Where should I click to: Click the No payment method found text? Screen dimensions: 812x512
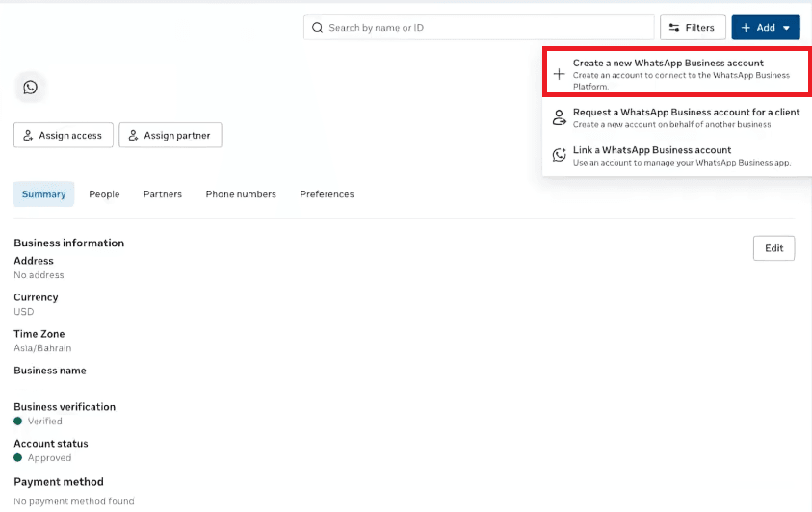[74, 501]
